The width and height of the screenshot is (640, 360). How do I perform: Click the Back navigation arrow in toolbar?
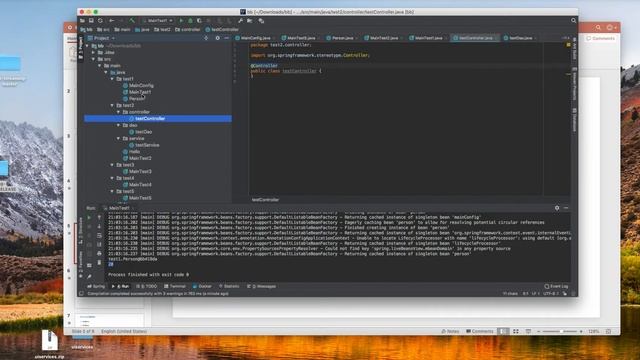pos(111,20)
